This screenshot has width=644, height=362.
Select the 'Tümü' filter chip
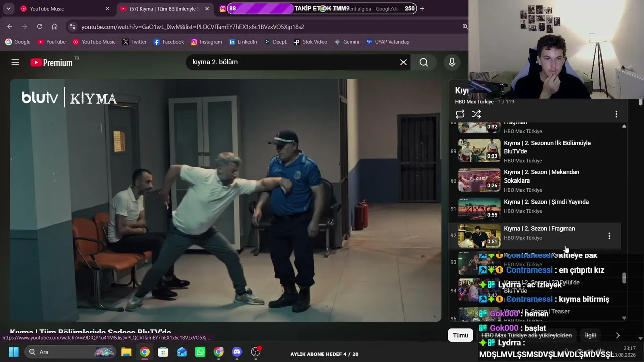tap(460, 335)
